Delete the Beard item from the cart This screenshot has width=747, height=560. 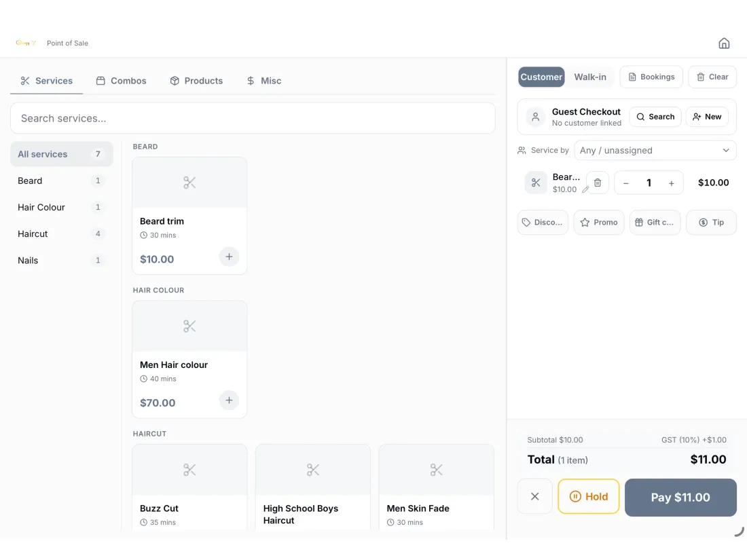(598, 183)
